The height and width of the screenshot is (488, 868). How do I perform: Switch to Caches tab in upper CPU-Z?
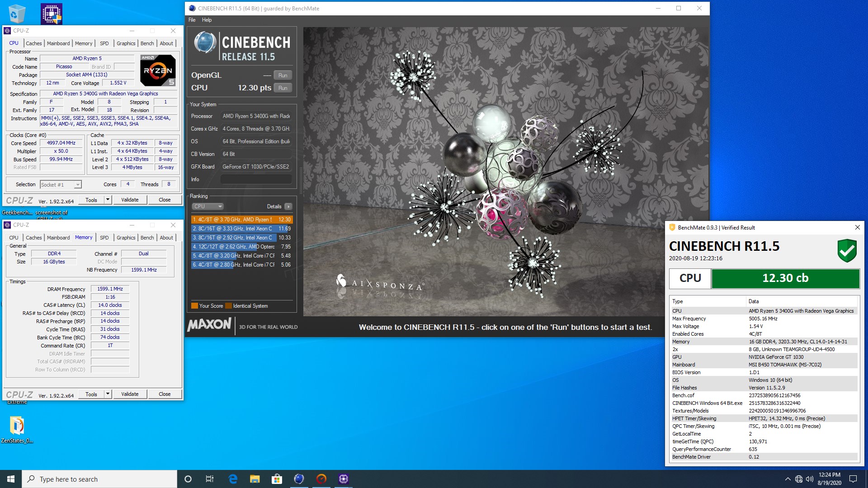34,43
